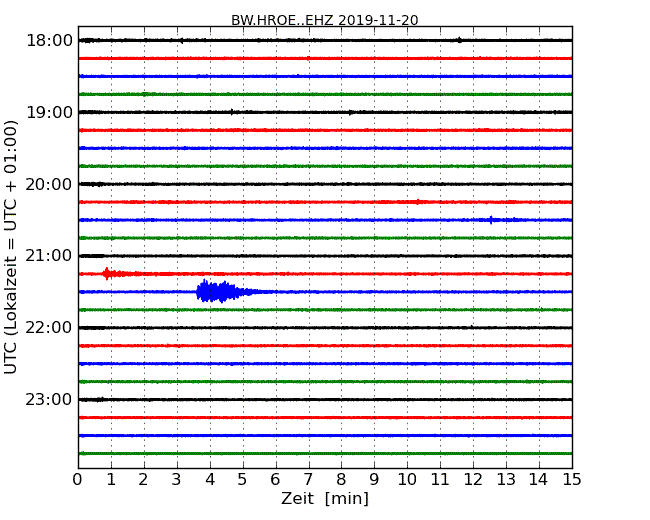Click the vertical axis label UTC (Lokalzeit = UTC + 01:00)

tap(11, 247)
